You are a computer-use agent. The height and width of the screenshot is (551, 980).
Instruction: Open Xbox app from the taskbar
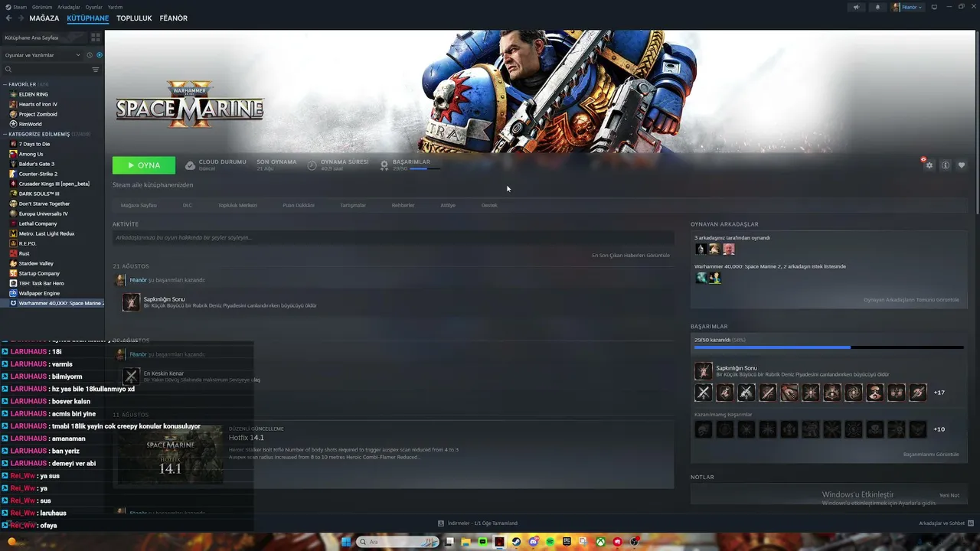click(602, 542)
